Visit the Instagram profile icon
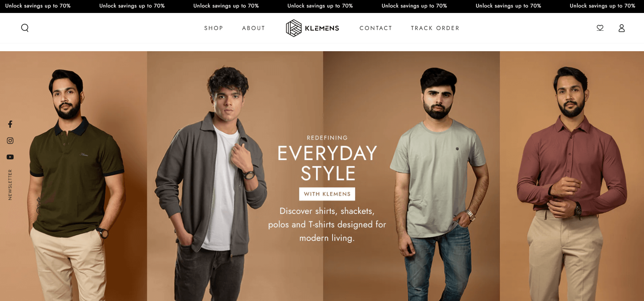This screenshot has width=644, height=301. pos(10,141)
